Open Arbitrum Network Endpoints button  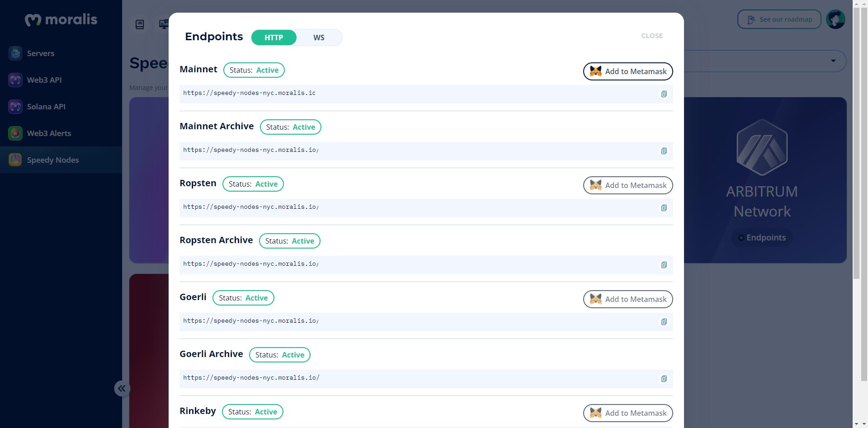[762, 238]
